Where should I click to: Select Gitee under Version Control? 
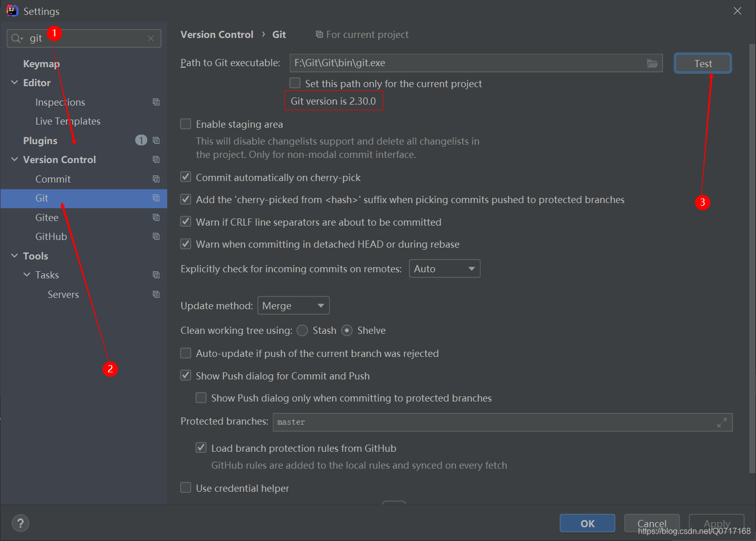click(x=47, y=217)
